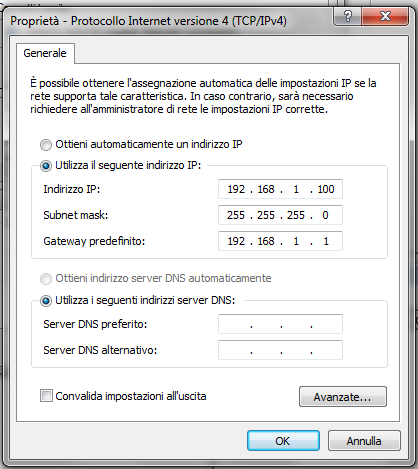Confirm with the OK button

283,441
